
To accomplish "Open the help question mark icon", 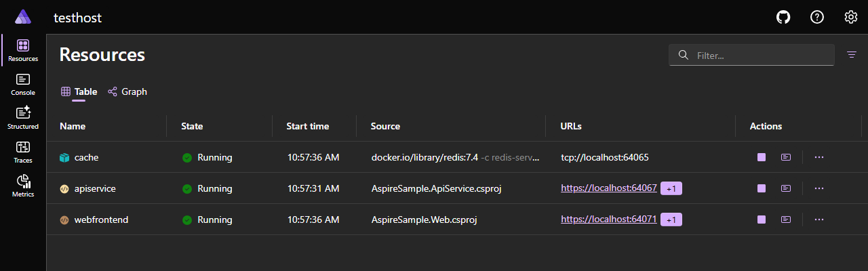I will point(817,18).
